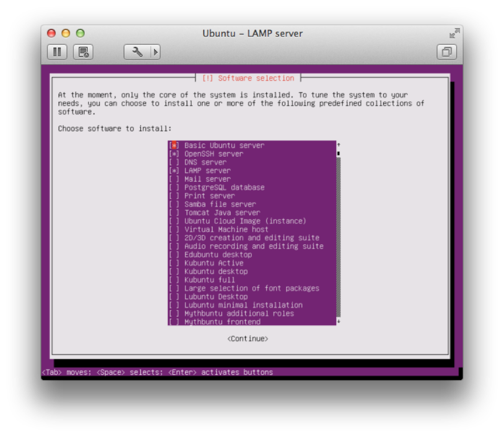This screenshot has width=504, height=437.
Task: Switch to Unity view with the toolbar icon
Action: (447, 52)
